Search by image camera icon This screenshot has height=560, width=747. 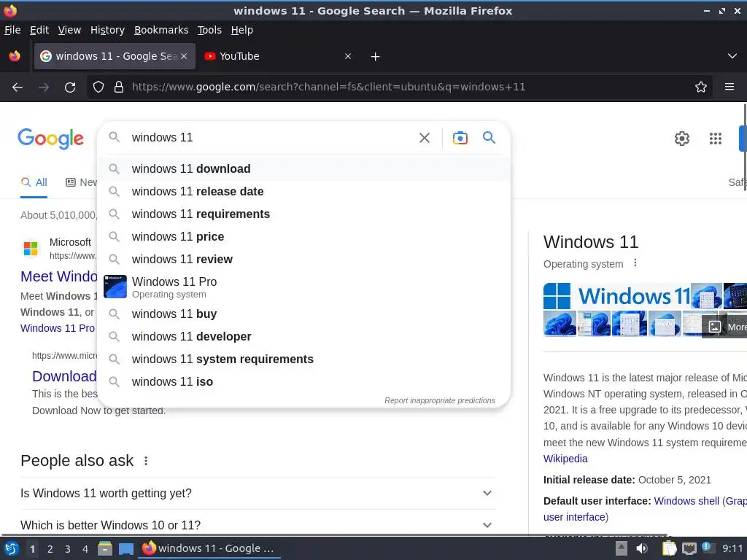[x=460, y=138]
